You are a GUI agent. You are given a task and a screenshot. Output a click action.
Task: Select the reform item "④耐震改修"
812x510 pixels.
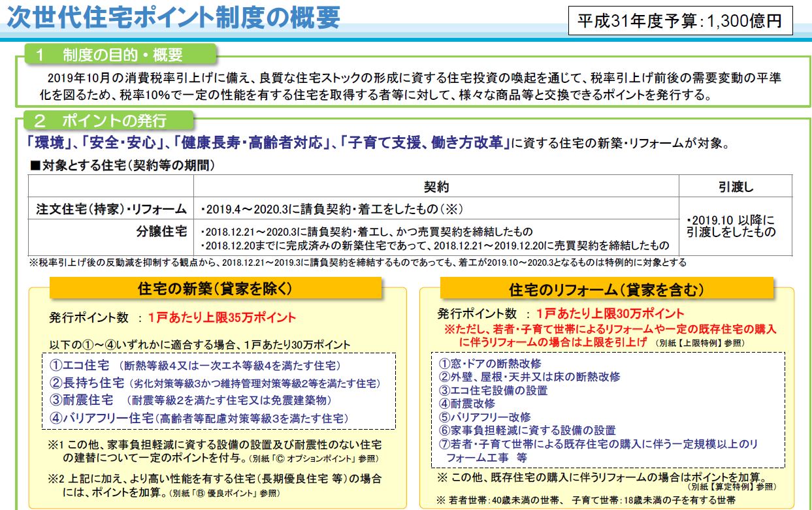(x=466, y=404)
